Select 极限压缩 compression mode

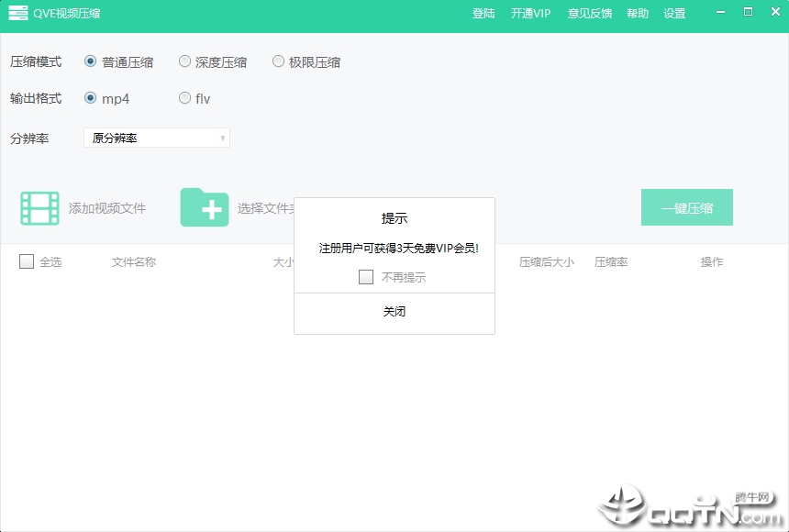[278, 61]
